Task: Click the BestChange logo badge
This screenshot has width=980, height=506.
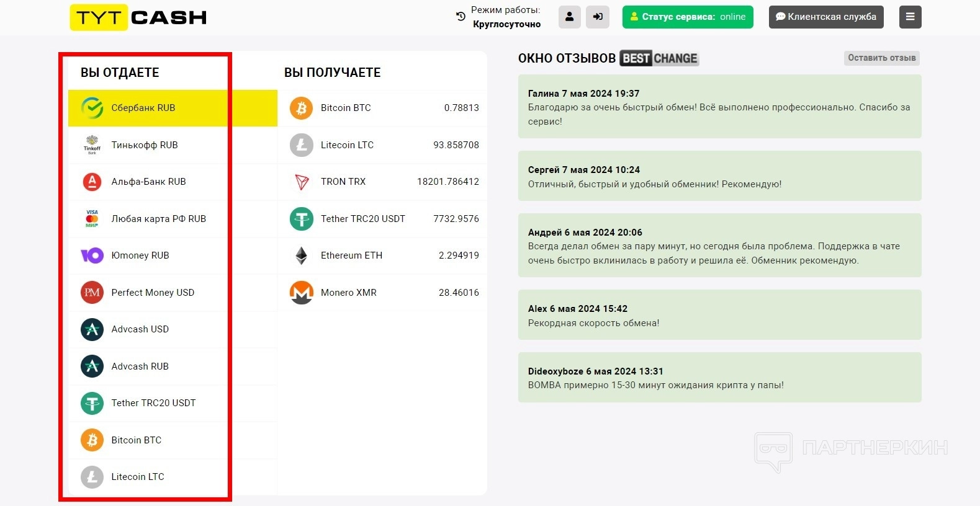Action: [x=659, y=58]
